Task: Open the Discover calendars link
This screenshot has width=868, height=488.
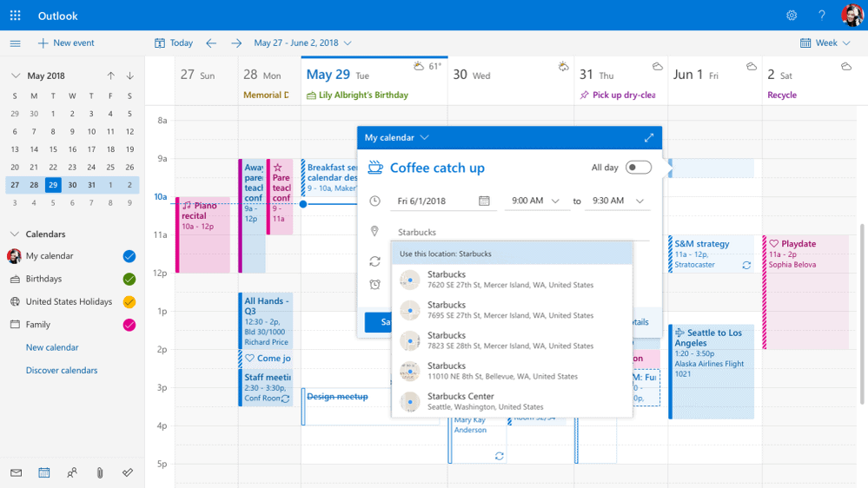Action: (x=62, y=370)
